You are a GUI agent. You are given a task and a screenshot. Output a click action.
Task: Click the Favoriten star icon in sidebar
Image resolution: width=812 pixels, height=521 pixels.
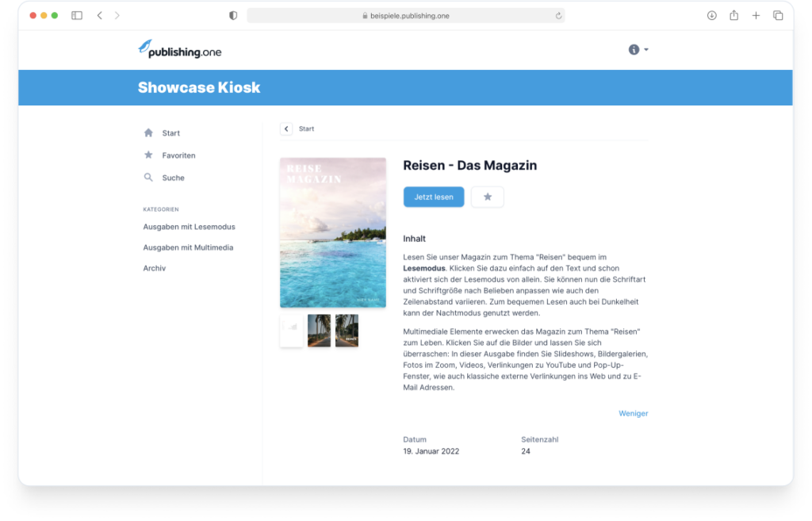(148, 155)
